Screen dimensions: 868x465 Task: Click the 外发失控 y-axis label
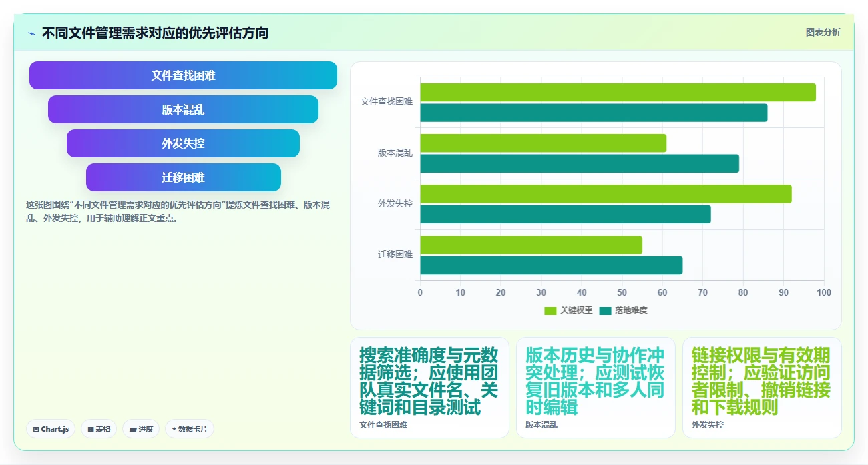click(395, 203)
